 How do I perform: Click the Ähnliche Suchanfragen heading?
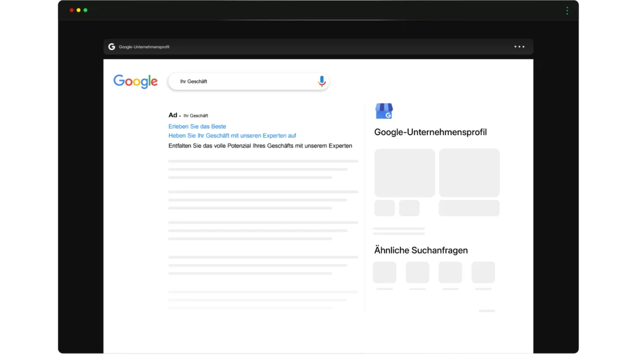coord(420,250)
